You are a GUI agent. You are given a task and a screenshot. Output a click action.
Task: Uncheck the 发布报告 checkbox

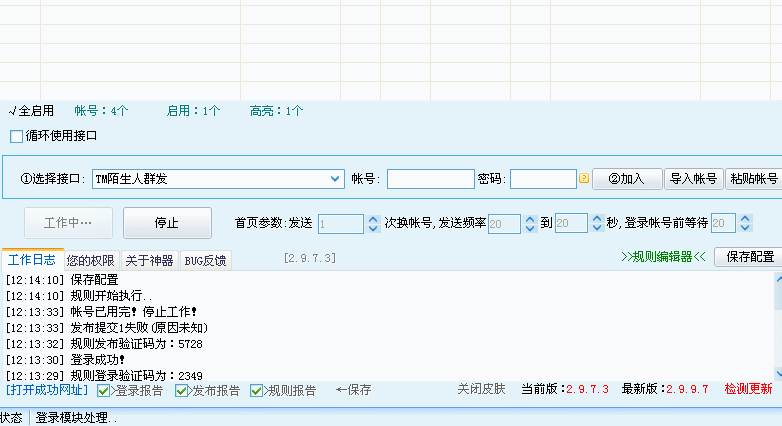click(181, 390)
